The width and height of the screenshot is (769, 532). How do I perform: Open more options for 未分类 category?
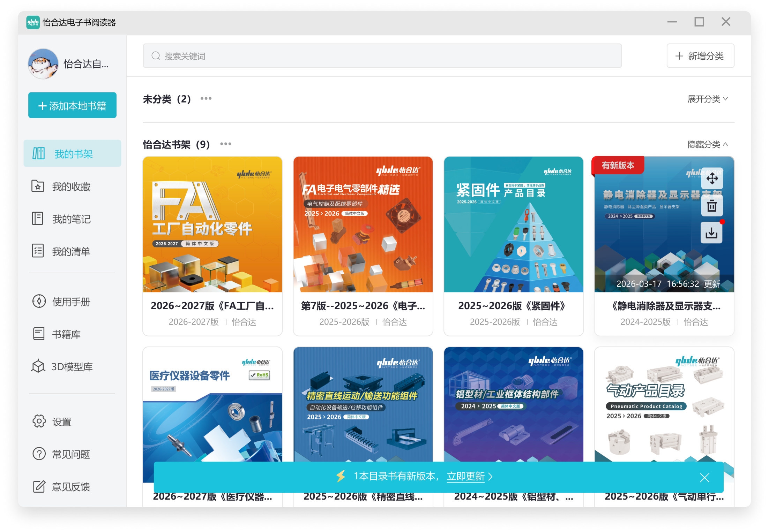pos(206,99)
